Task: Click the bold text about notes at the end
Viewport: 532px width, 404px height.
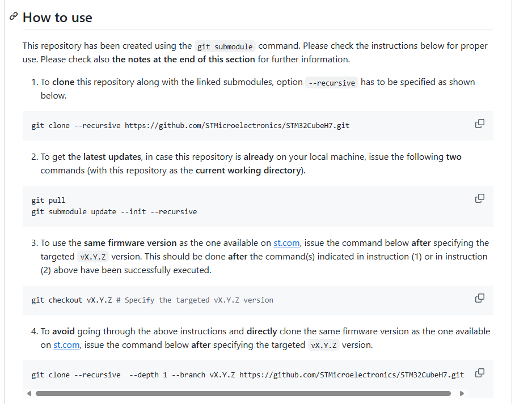Action: pyautogui.click(x=184, y=59)
